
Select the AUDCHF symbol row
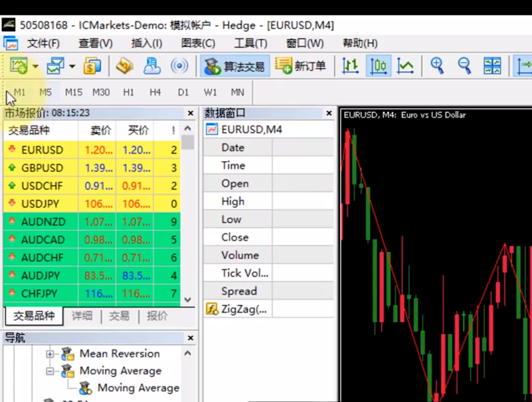coord(92,258)
